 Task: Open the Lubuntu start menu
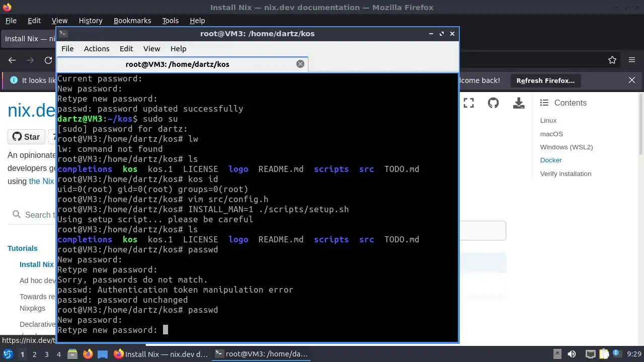[x=8, y=354]
